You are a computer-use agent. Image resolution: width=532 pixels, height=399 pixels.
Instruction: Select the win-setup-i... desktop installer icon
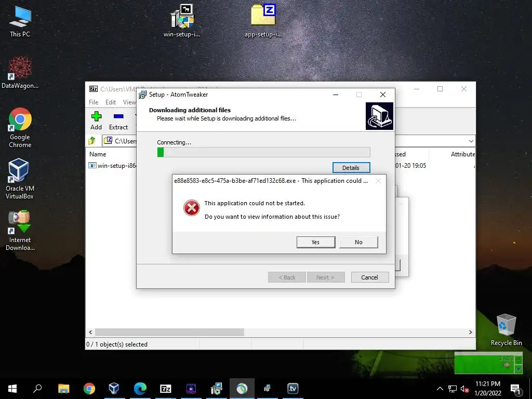point(182,20)
